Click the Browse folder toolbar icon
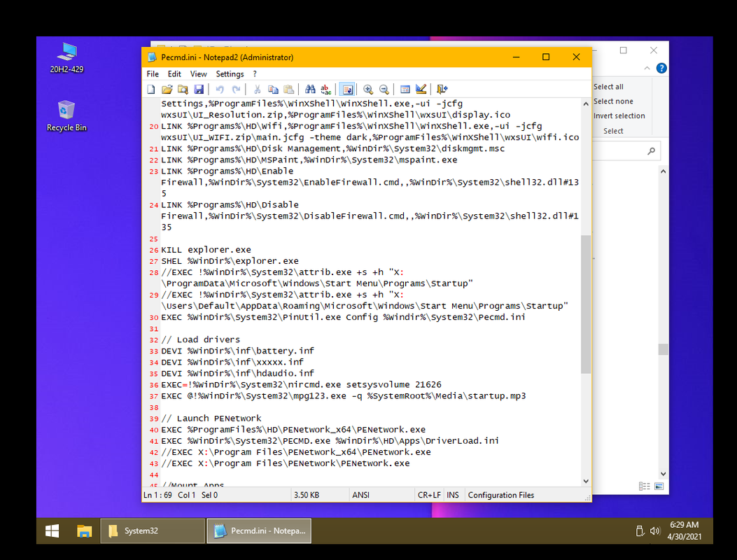 183,90
